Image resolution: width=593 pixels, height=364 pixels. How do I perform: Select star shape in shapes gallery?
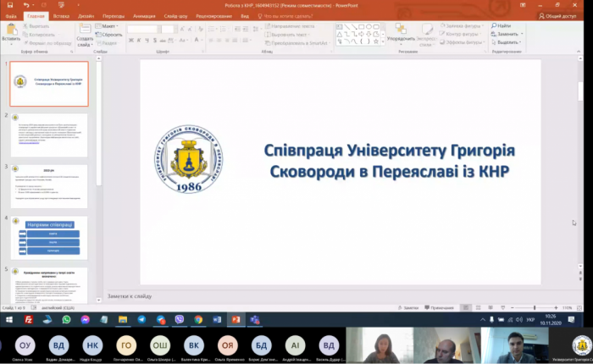point(376,41)
